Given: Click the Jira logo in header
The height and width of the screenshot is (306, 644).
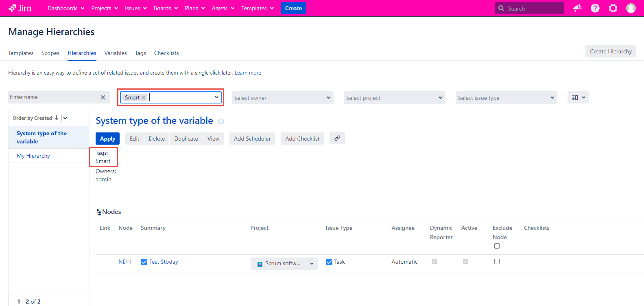Looking at the screenshot, I should pyautogui.click(x=20, y=8).
